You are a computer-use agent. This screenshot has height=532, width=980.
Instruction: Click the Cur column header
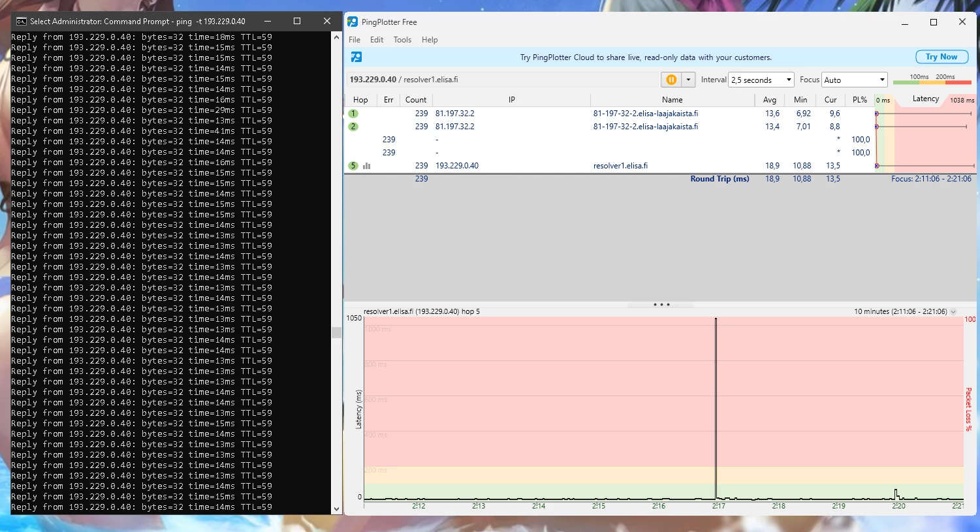[x=830, y=100]
